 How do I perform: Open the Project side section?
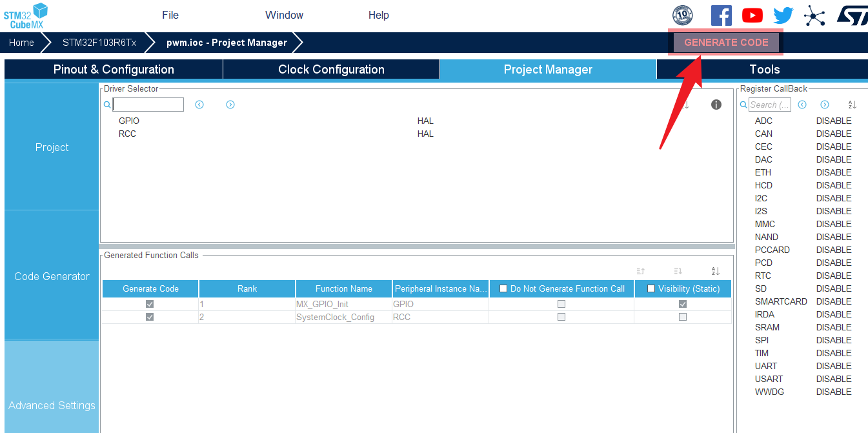(52, 147)
